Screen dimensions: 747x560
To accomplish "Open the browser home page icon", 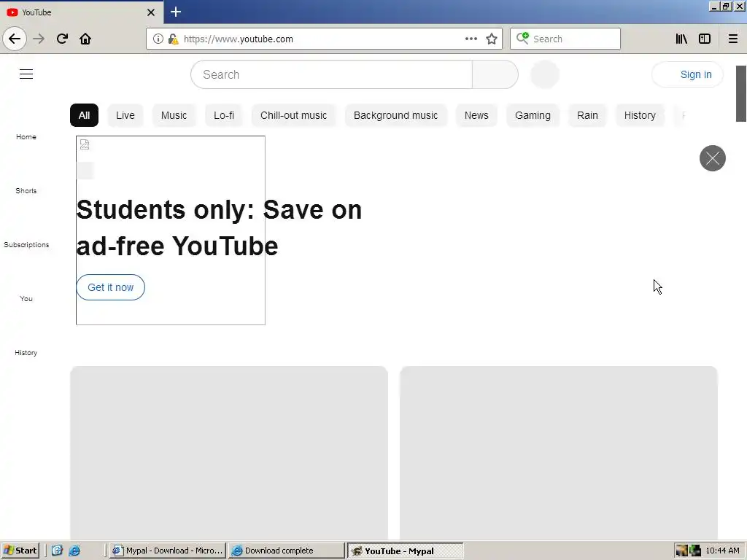I will click(85, 39).
